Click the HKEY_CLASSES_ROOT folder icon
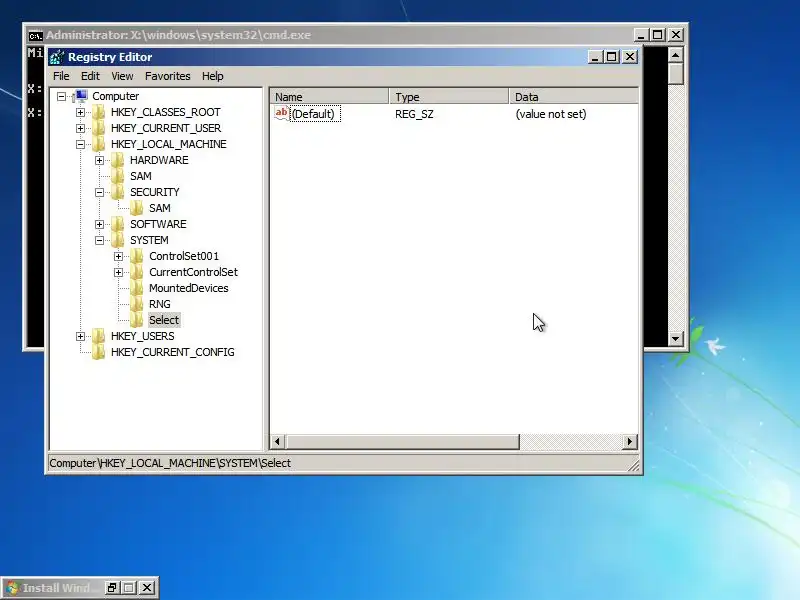Image resolution: width=800 pixels, height=600 pixels. click(98, 112)
